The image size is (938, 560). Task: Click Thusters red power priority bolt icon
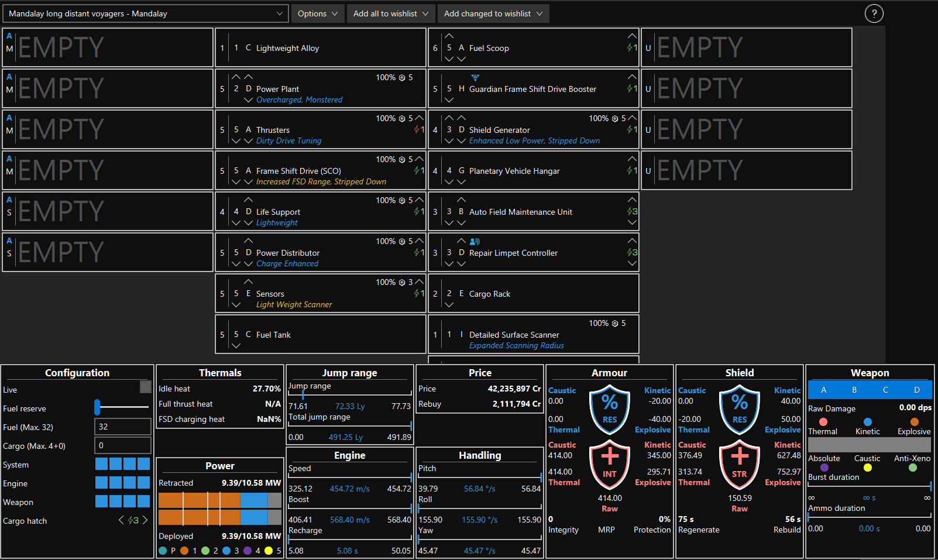(x=418, y=130)
